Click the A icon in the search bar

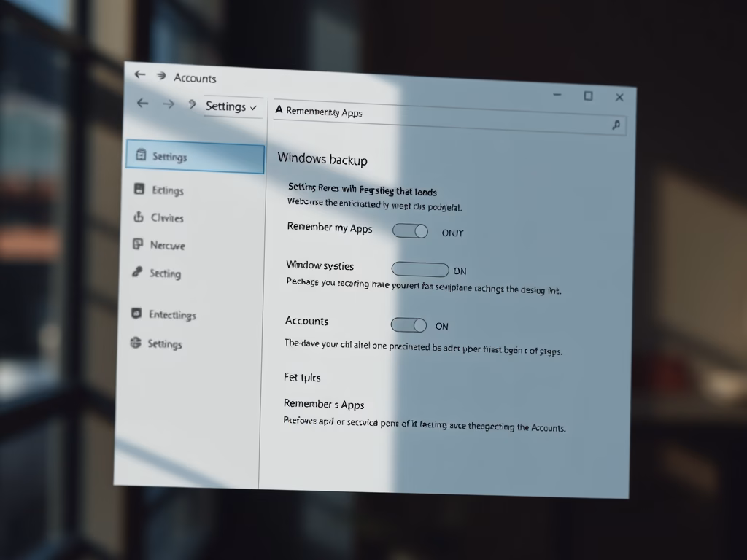tap(279, 110)
